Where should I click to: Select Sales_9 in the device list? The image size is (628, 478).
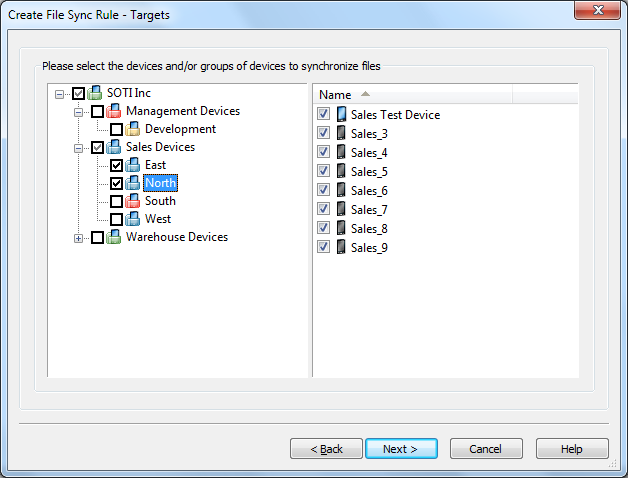[369, 248]
